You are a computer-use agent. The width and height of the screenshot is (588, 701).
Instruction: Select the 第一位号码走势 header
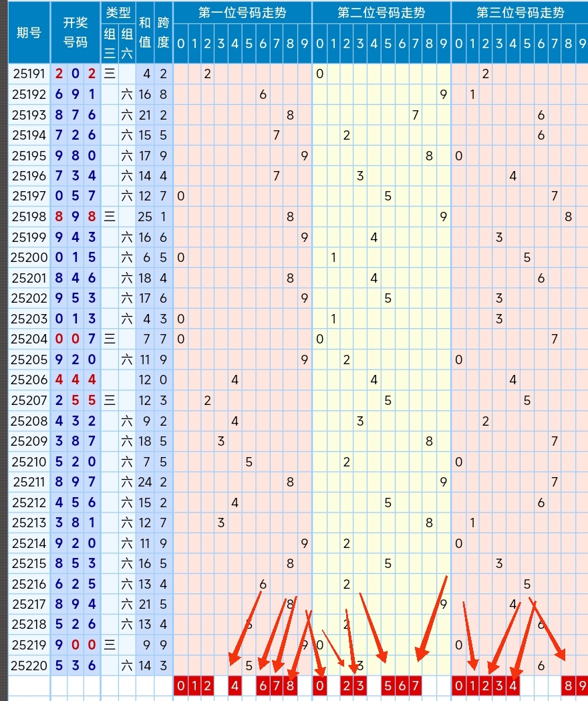click(243, 13)
